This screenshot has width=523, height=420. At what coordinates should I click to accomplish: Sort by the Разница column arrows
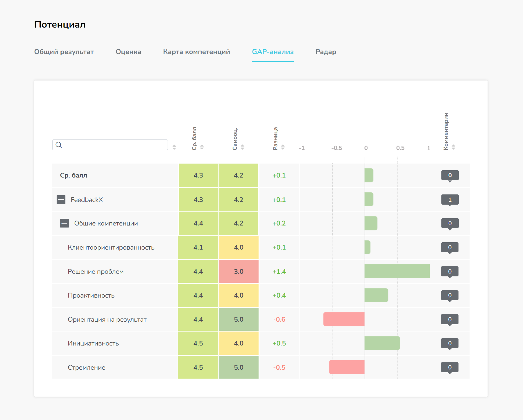[x=283, y=147]
